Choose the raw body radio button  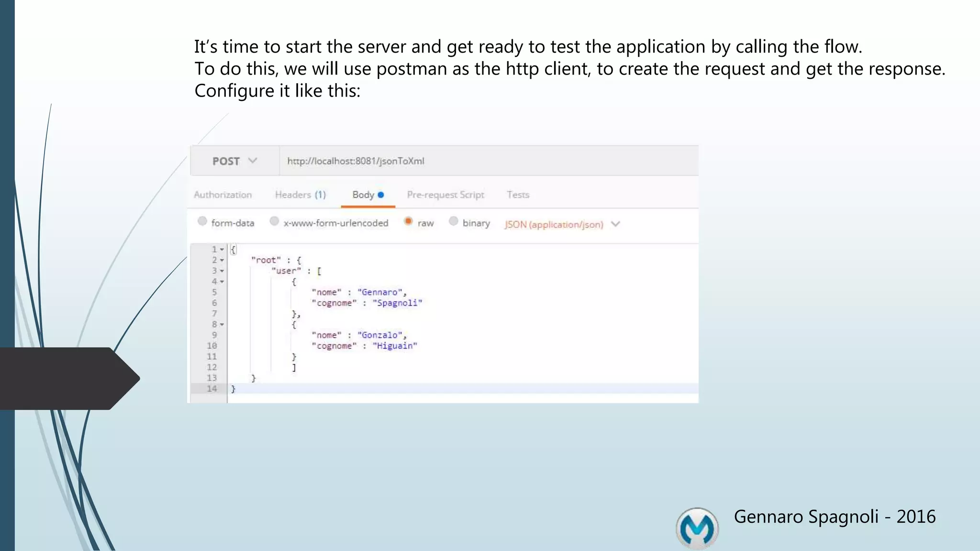click(x=408, y=221)
